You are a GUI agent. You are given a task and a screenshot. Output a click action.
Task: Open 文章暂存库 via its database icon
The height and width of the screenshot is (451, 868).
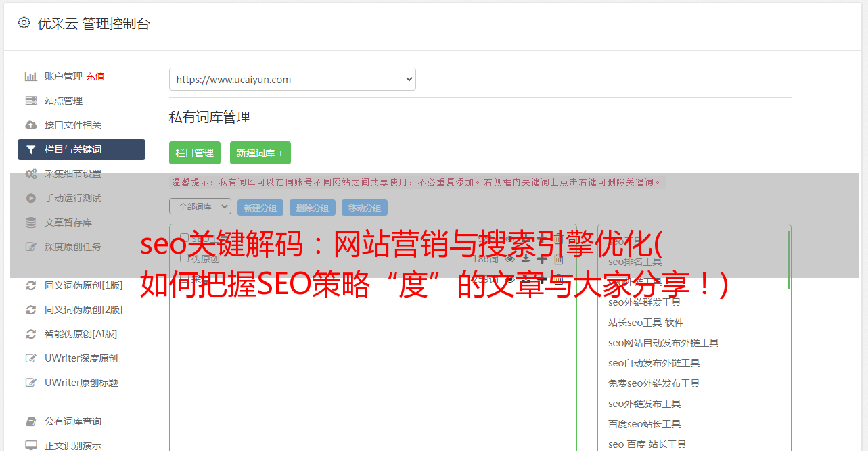pyautogui.click(x=31, y=222)
